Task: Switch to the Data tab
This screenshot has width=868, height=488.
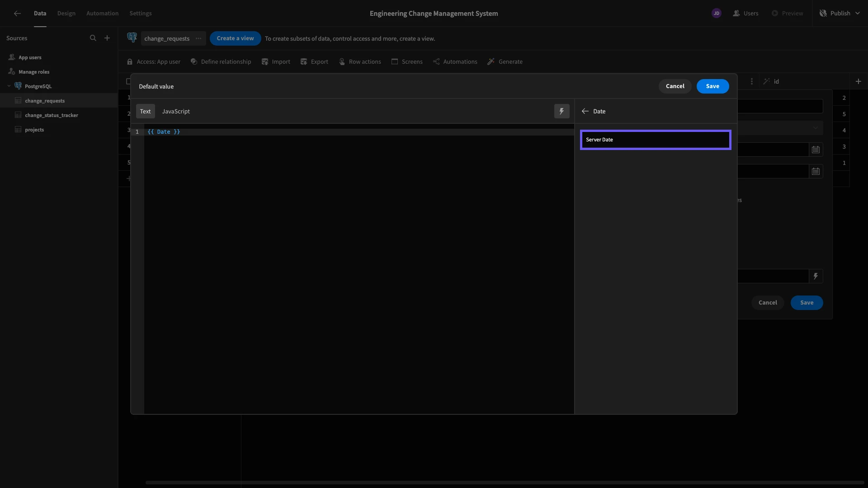Action: (40, 14)
